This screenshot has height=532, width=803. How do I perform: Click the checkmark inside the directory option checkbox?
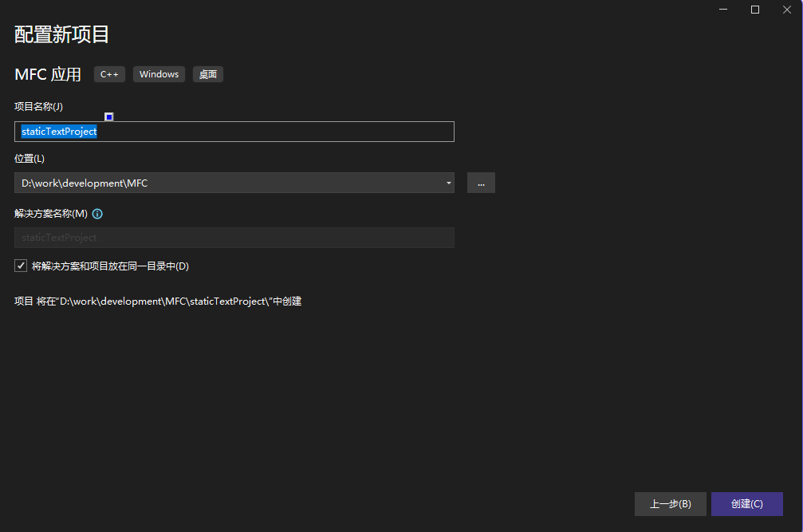[20, 266]
